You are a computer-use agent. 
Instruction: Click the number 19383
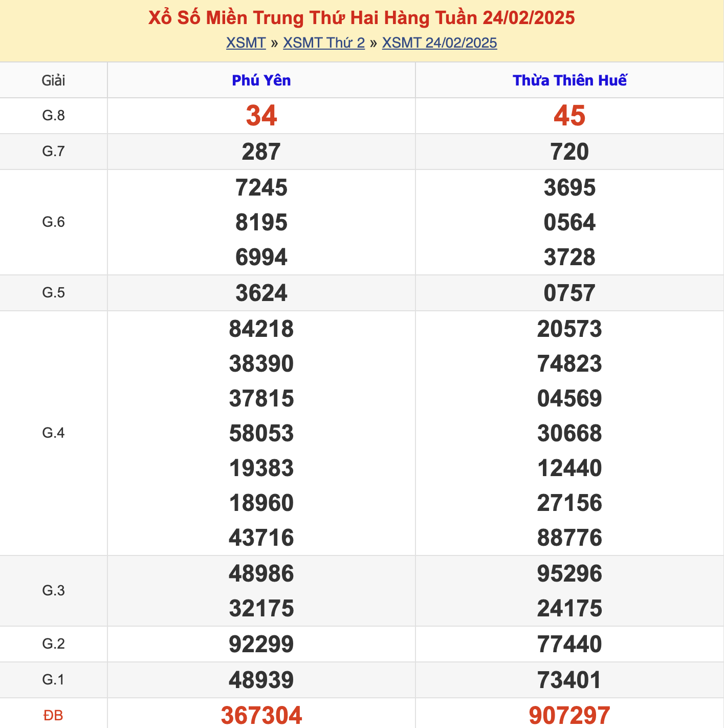261,468
